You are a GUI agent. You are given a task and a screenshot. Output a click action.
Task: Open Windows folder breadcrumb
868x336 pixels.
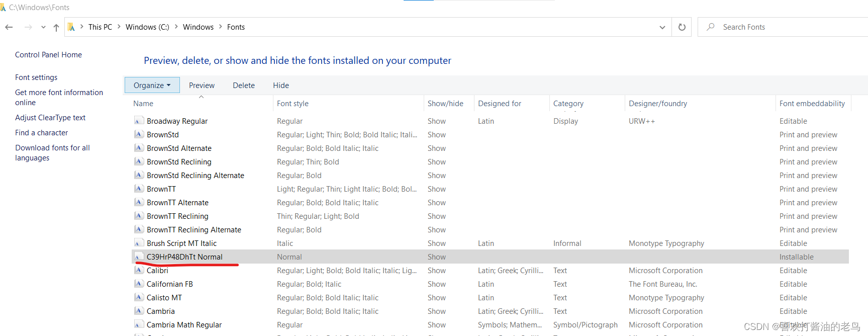coord(198,27)
